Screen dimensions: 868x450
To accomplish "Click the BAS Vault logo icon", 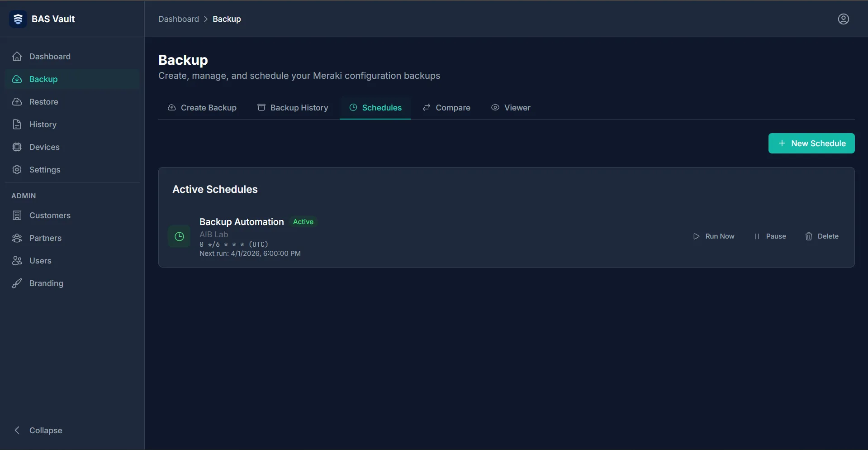I will (18, 19).
